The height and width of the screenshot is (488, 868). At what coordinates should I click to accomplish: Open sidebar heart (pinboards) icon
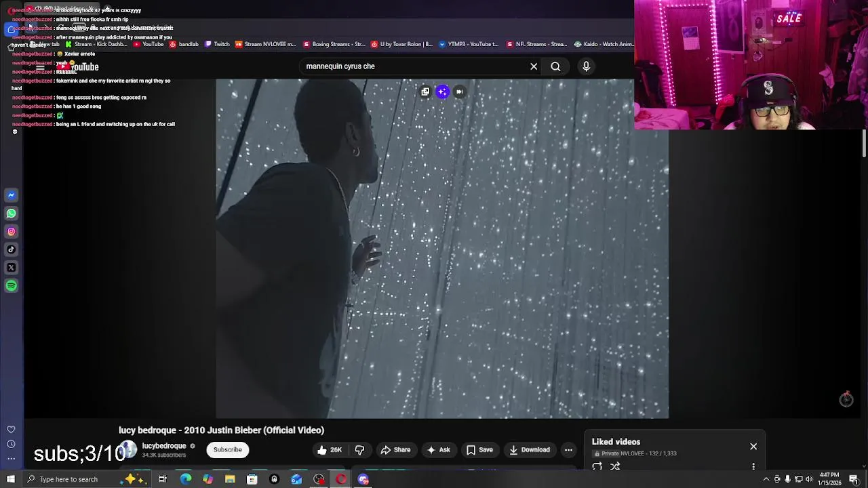(x=11, y=430)
